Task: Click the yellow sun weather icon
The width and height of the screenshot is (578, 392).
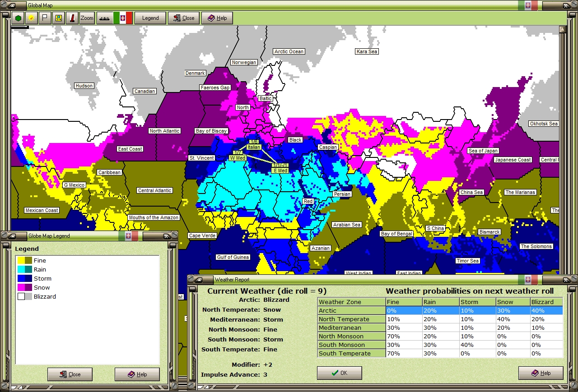Action: (x=31, y=18)
